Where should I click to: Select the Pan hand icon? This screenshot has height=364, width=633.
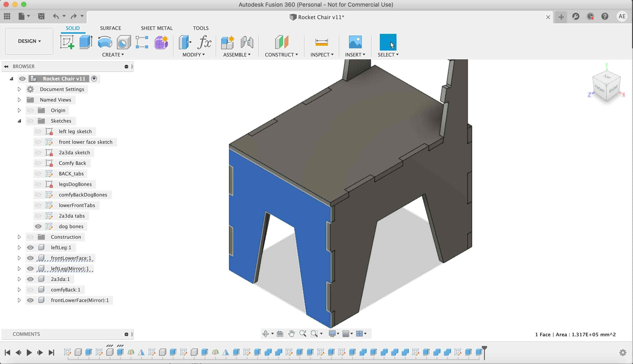click(x=291, y=333)
